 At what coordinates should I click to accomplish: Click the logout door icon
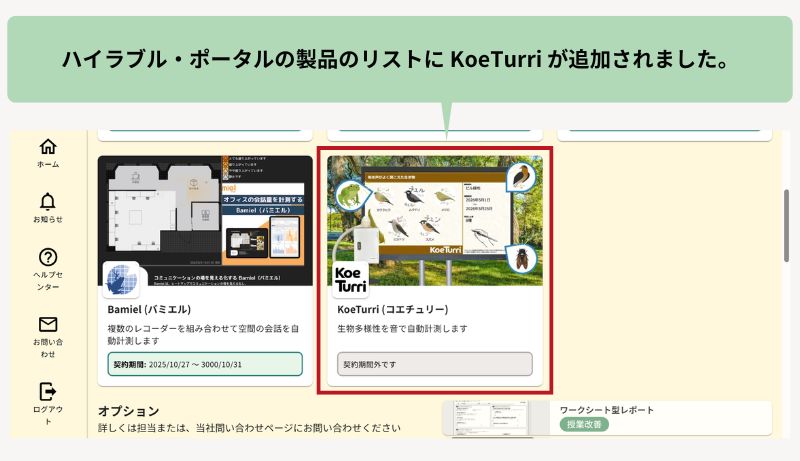point(48,392)
